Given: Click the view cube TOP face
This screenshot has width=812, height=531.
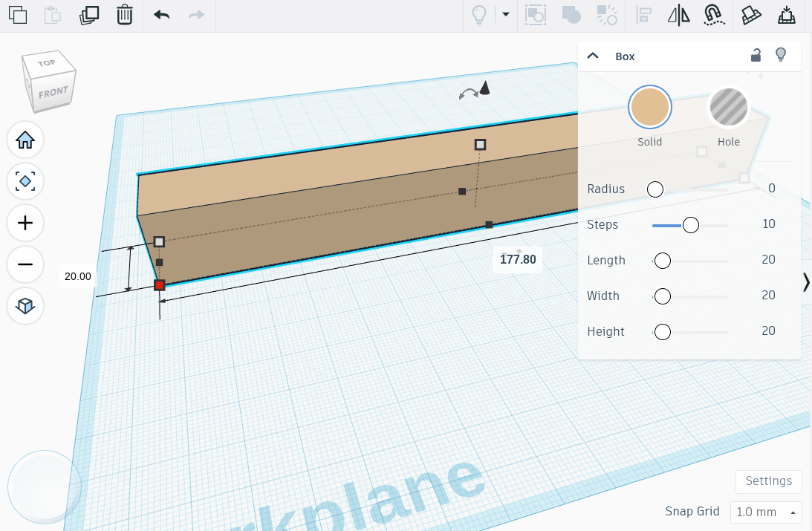Looking at the screenshot, I should (48, 63).
